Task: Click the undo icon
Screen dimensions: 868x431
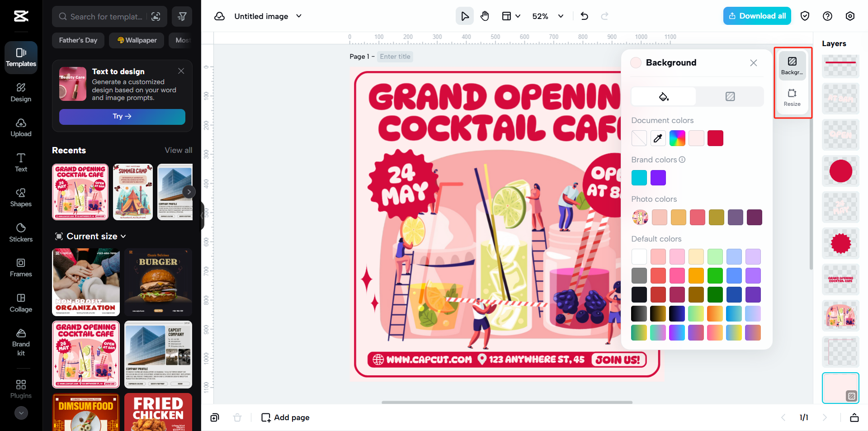Action: click(584, 16)
